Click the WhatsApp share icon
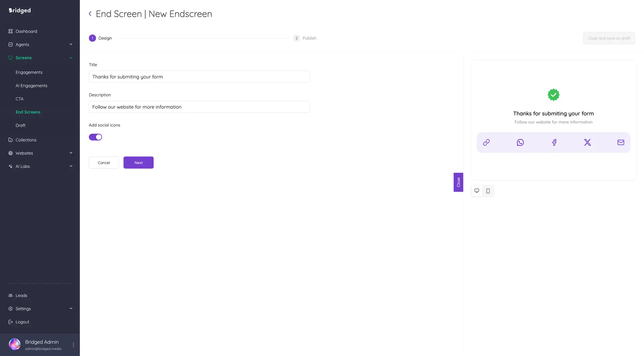The image size is (644, 356). pyautogui.click(x=520, y=142)
